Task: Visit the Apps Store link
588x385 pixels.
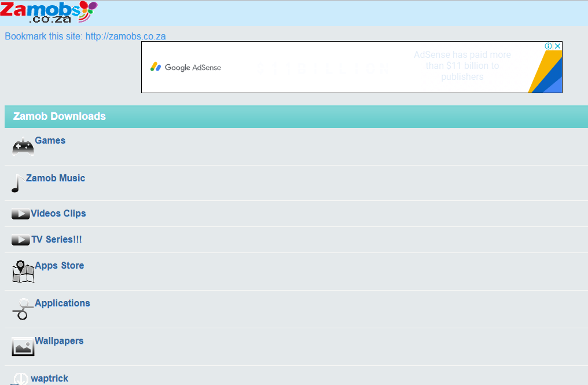Action: pyautogui.click(x=60, y=266)
